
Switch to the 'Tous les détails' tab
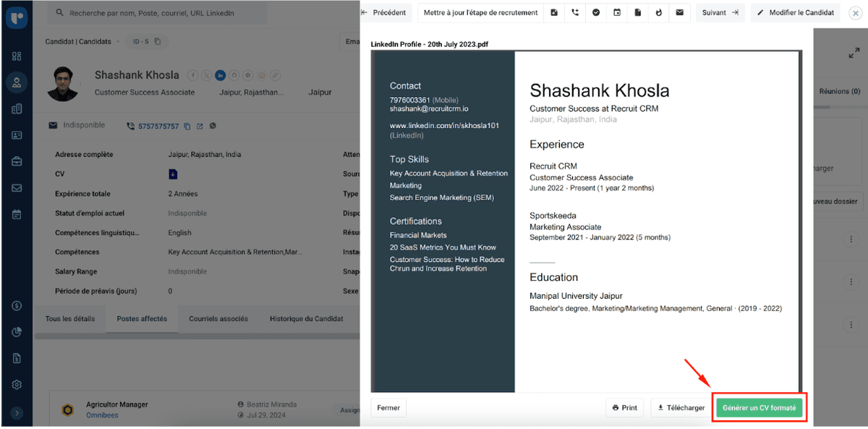[70, 319]
